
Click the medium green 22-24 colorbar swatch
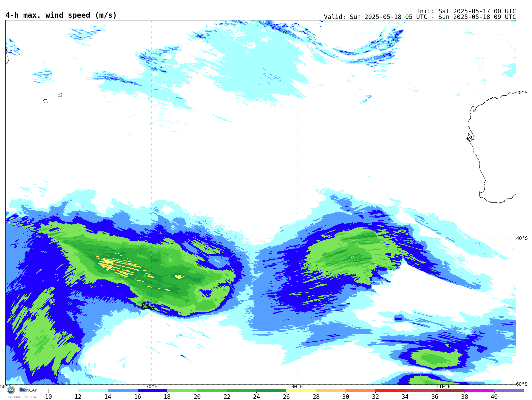click(242, 391)
